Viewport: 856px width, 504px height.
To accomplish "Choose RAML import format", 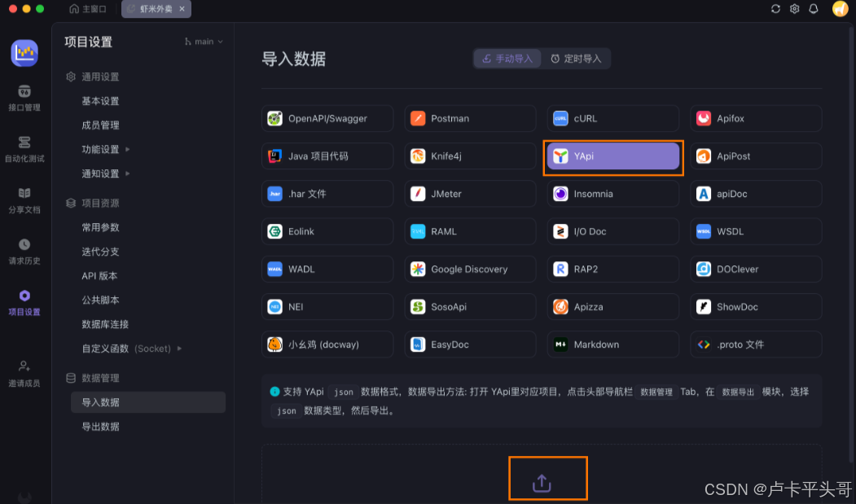I will [x=470, y=231].
